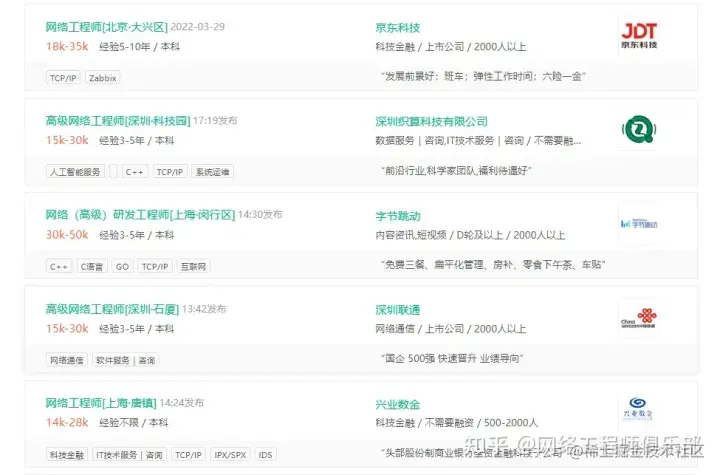Click benefit text 前沿行业,科学家团队,福利待遇好
Viewport: 720px width, 475px height.
(456, 171)
